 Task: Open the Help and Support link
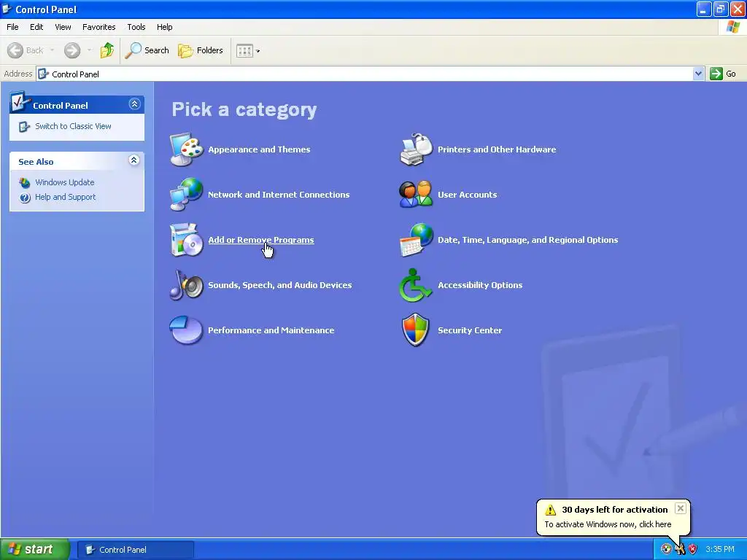[65, 197]
